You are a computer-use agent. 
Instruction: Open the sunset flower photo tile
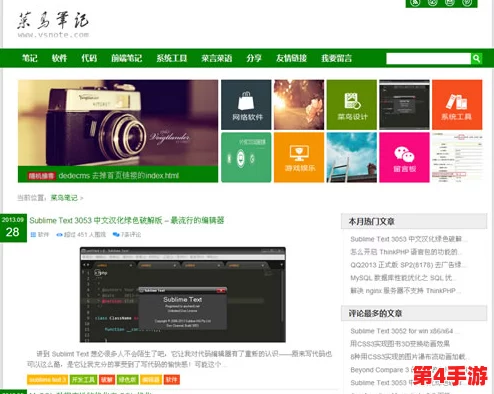pyautogui.click(x=299, y=105)
